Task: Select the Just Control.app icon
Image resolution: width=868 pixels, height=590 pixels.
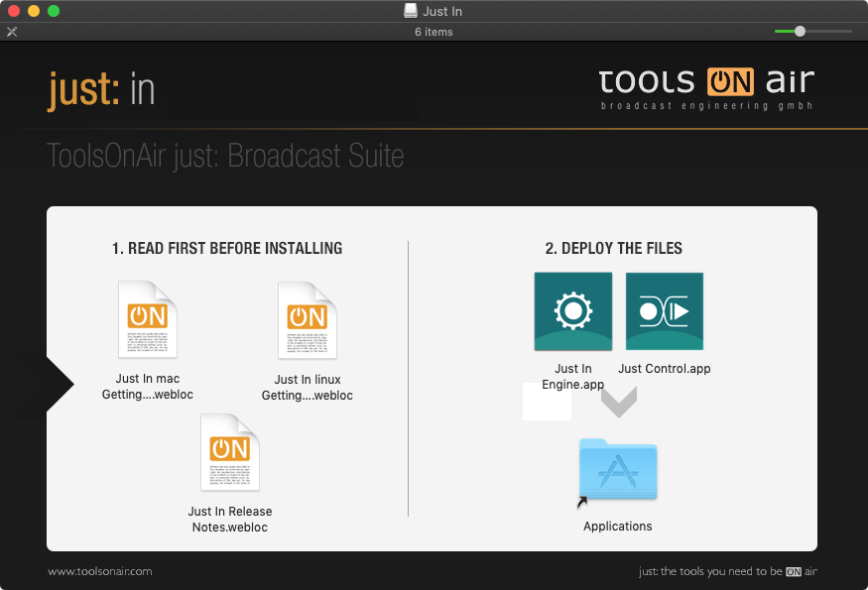Action: pyautogui.click(x=665, y=311)
